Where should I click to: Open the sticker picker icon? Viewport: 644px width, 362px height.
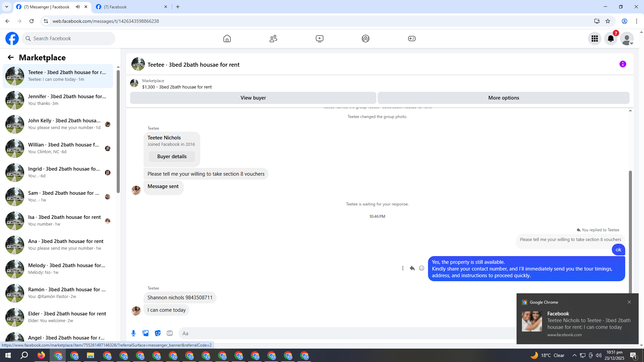click(x=158, y=333)
